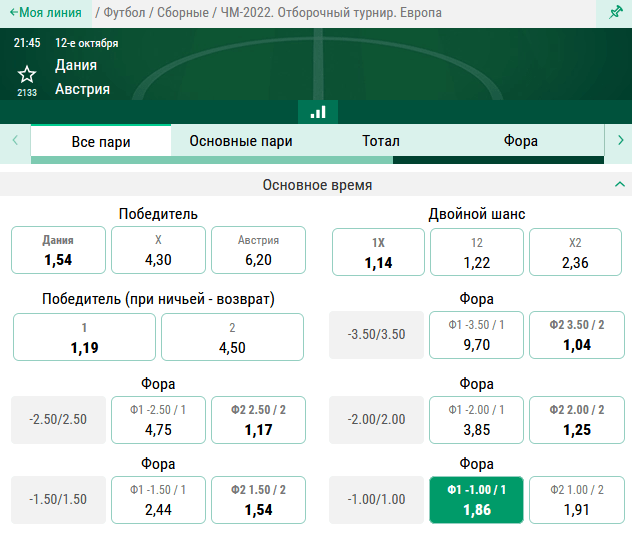This screenshot has width=632, height=533.
Task: Click the Двойной шанс market heading
Action: [x=477, y=214]
